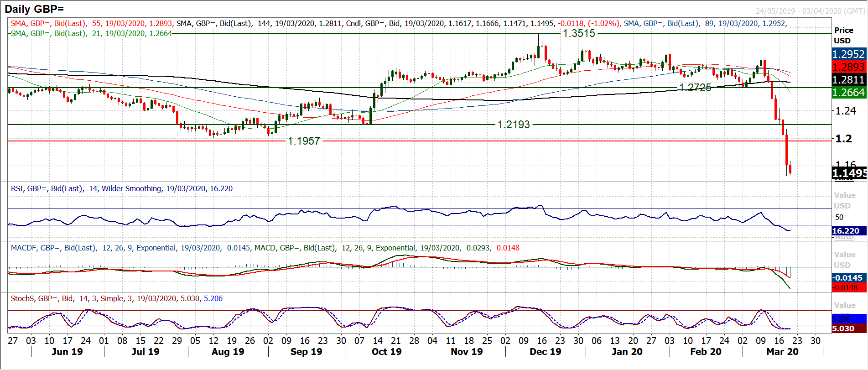Screen dimensions: 868x370
Task: Click the Jun 19 month label
Action: tap(67, 352)
